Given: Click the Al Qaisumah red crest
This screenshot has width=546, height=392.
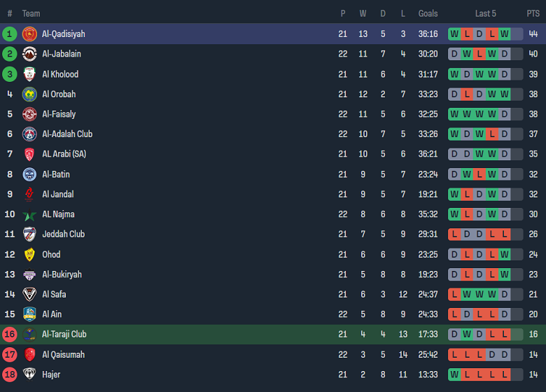Looking at the screenshot, I should pos(29,355).
